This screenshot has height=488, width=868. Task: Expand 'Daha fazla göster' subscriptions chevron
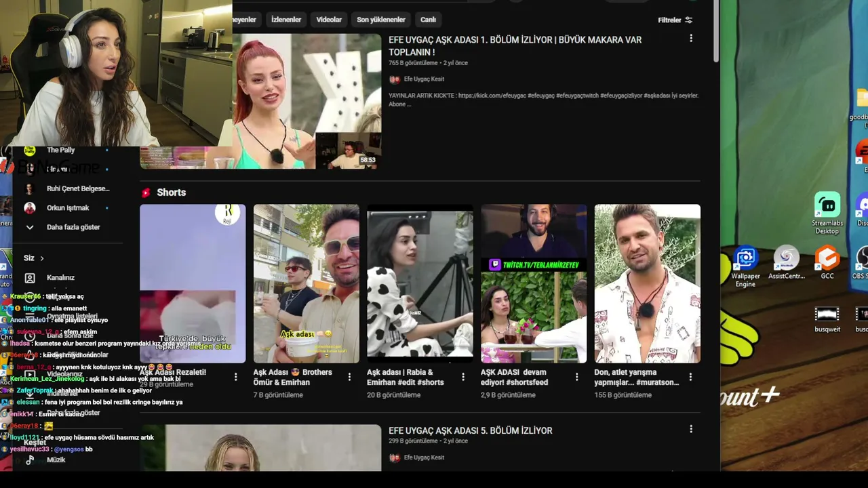(x=30, y=227)
